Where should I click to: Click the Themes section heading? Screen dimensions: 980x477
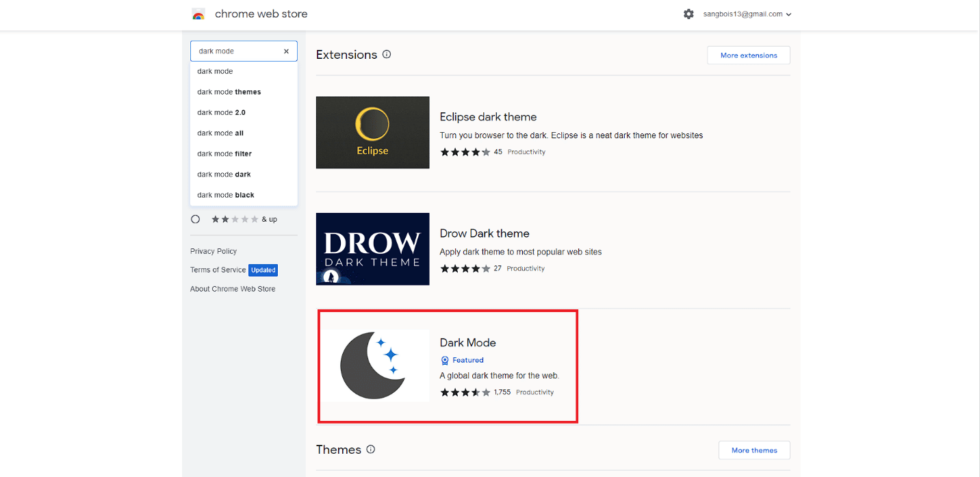(x=339, y=450)
